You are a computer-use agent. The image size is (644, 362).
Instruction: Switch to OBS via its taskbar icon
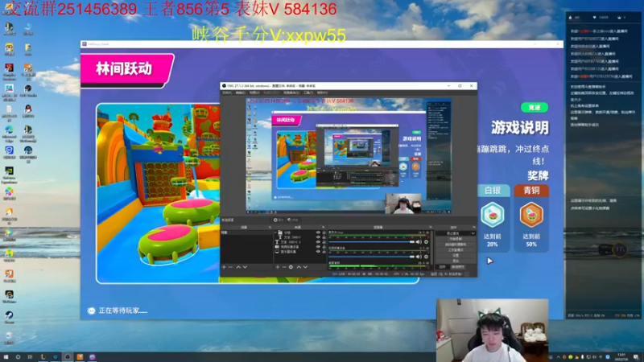tap(68, 356)
